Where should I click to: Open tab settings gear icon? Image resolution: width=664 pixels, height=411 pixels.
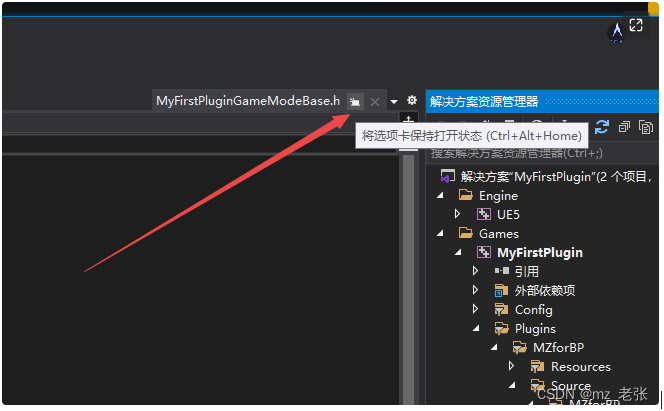click(412, 100)
